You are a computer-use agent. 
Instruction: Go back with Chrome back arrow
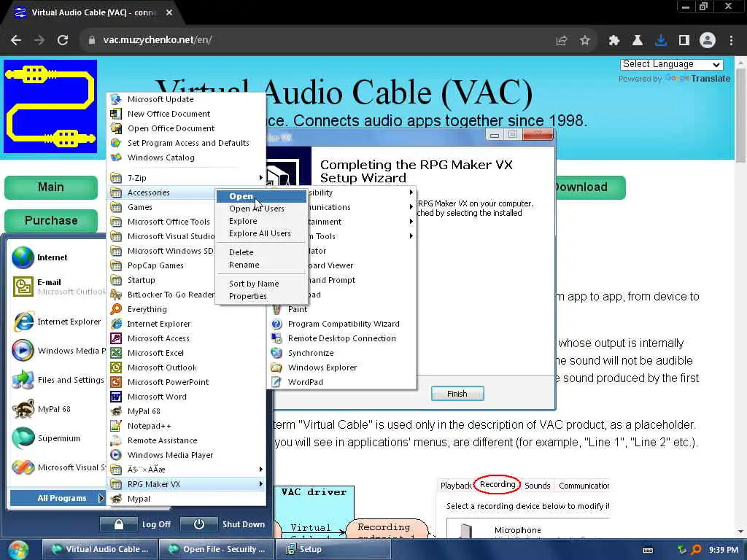16,40
